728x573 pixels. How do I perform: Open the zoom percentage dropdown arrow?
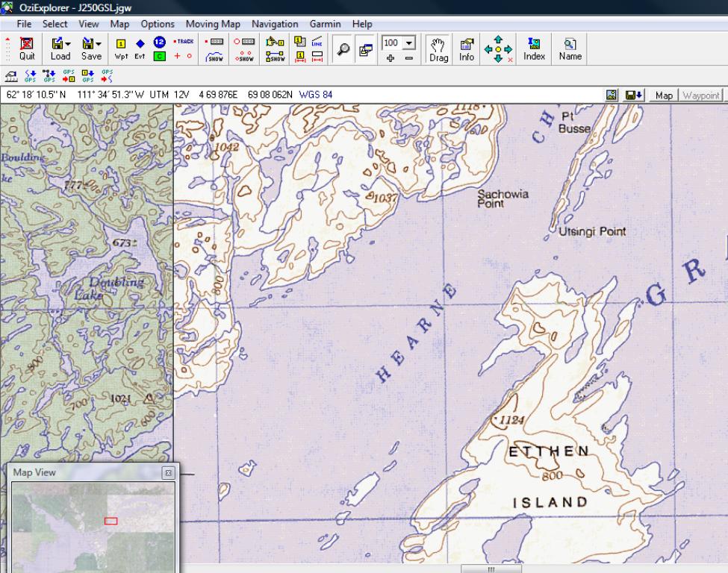point(408,43)
